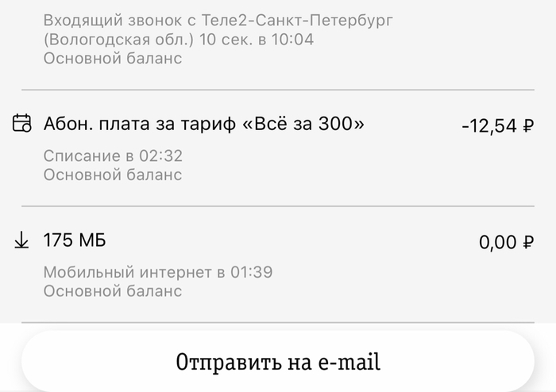Tap «Основной баланс» under the 02:32 charge
Image resolution: width=556 pixels, height=392 pixels.
point(113,175)
